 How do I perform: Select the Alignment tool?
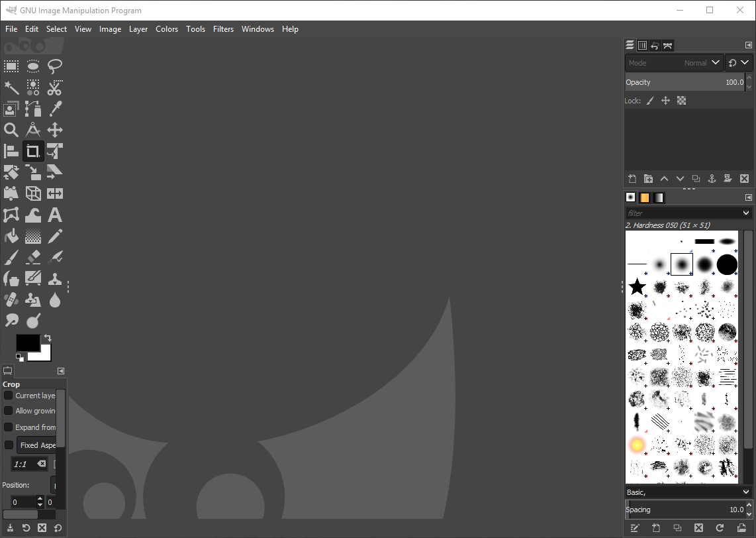(11, 152)
